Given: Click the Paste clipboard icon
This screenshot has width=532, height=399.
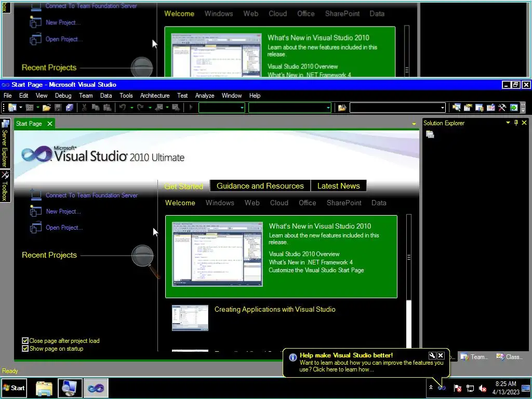Looking at the screenshot, I should click(x=107, y=108).
